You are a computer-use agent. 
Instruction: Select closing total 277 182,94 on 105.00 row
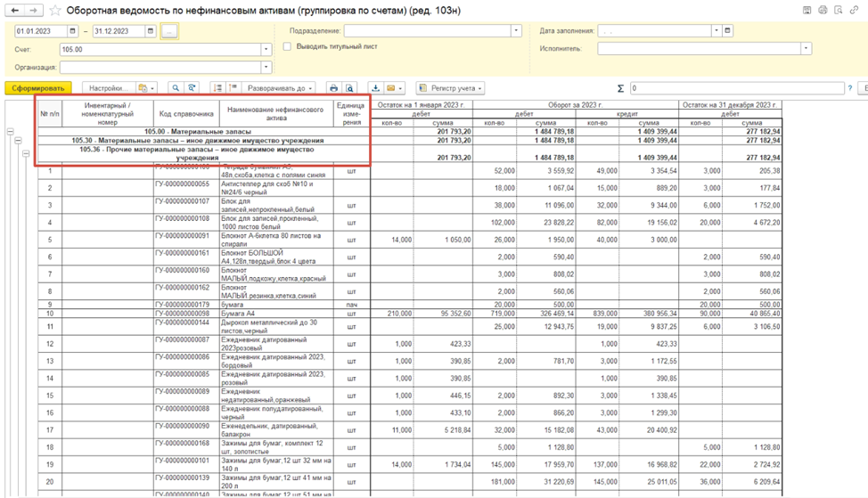point(752,132)
